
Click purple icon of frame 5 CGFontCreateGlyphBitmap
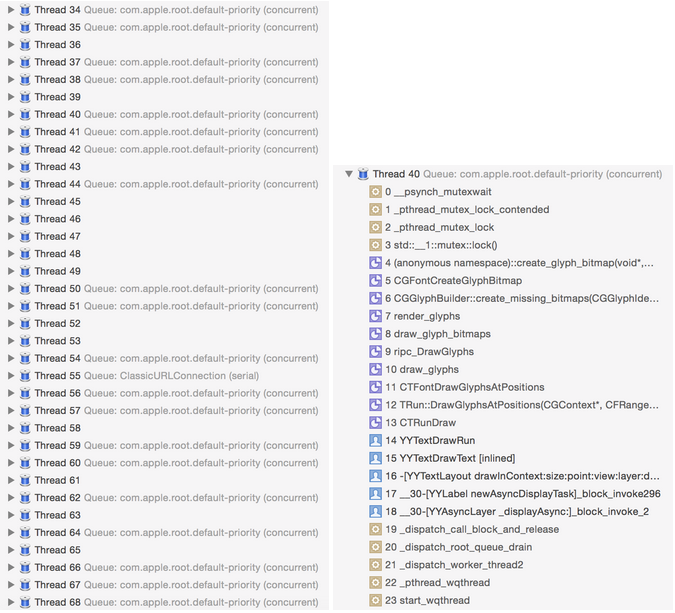point(375,281)
